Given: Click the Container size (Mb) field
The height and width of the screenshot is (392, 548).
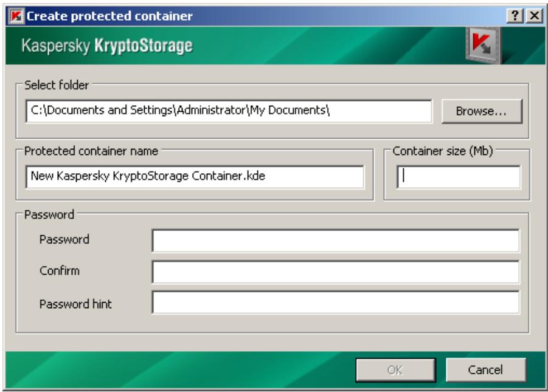Looking at the screenshot, I should click(x=459, y=177).
